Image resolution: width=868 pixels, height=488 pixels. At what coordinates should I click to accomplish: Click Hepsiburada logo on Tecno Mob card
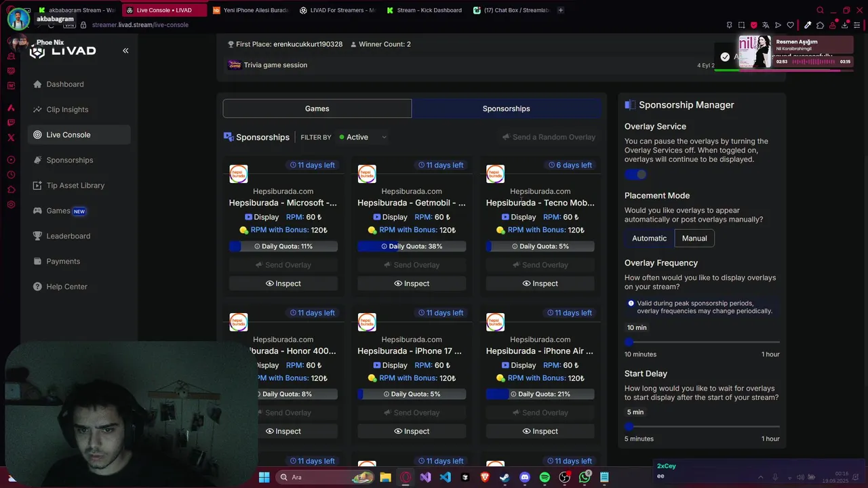click(x=495, y=174)
